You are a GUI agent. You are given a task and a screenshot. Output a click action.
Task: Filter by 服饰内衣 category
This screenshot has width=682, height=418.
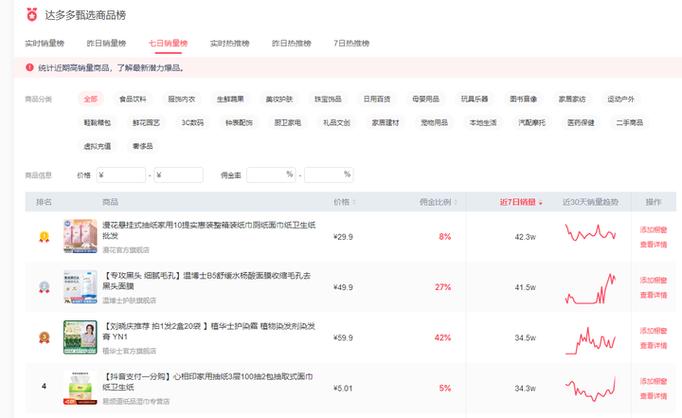(x=181, y=99)
